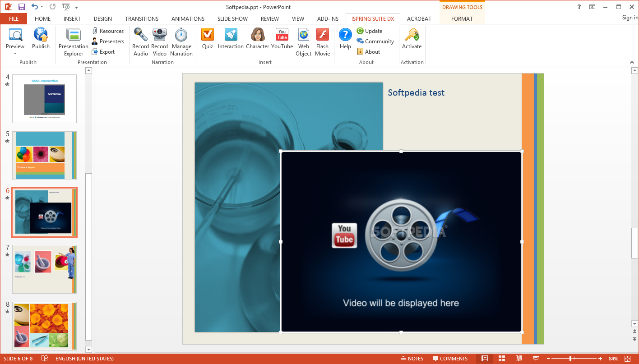Click the Redo/Repeat icon
639x364 pixels.
[53, 7]
